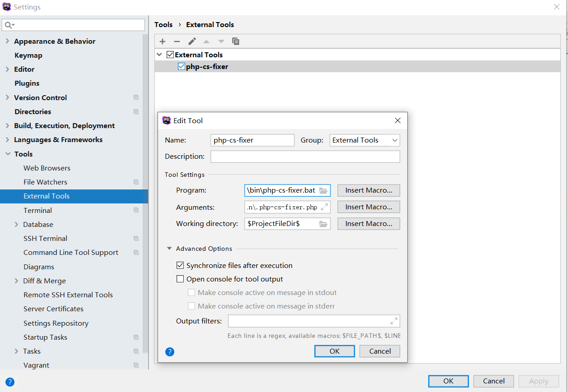Click the Add tool plus icon

163,42
